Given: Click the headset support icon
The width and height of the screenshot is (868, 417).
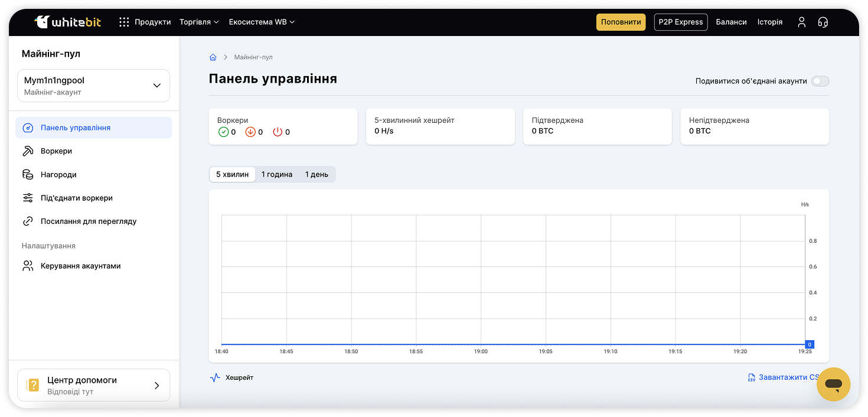Looking at the screenshot, I should pyautogui.click(x=823, y=22).
